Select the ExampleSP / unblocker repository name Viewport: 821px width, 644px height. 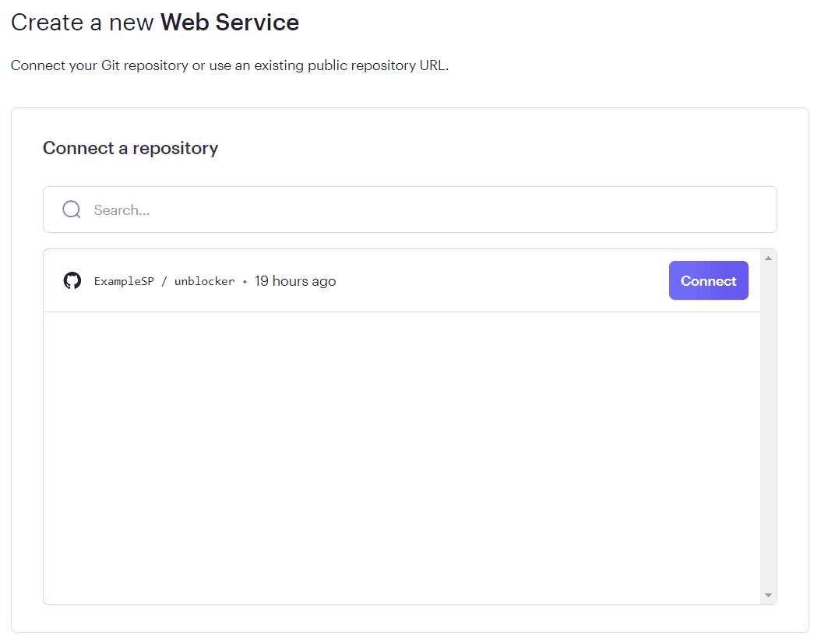164,281
